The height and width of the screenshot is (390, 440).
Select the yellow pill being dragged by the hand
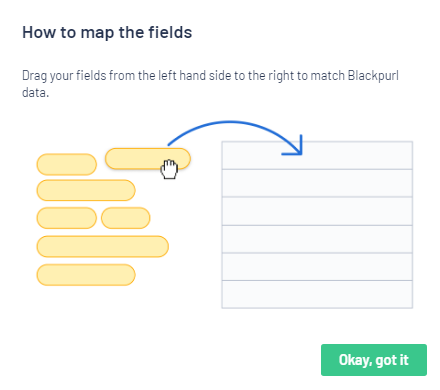pos(148,159)
